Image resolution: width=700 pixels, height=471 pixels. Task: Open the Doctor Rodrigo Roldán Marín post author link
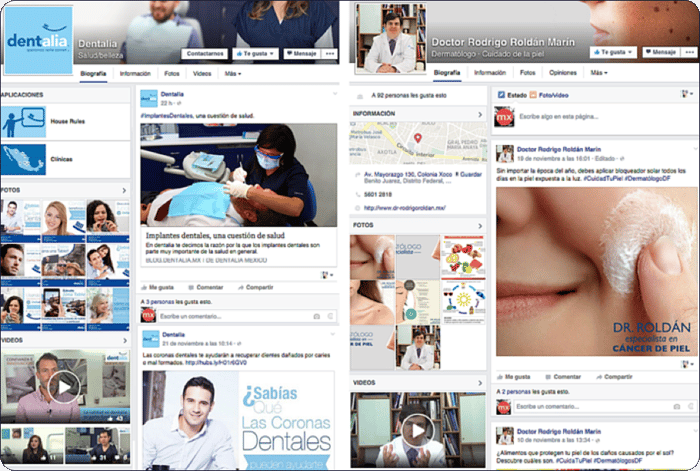pos(559,149)
